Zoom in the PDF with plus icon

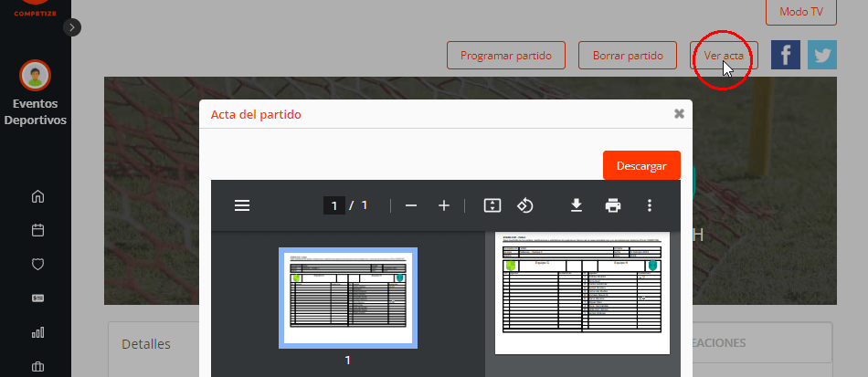pyautogui.click(x=444, y=205)
